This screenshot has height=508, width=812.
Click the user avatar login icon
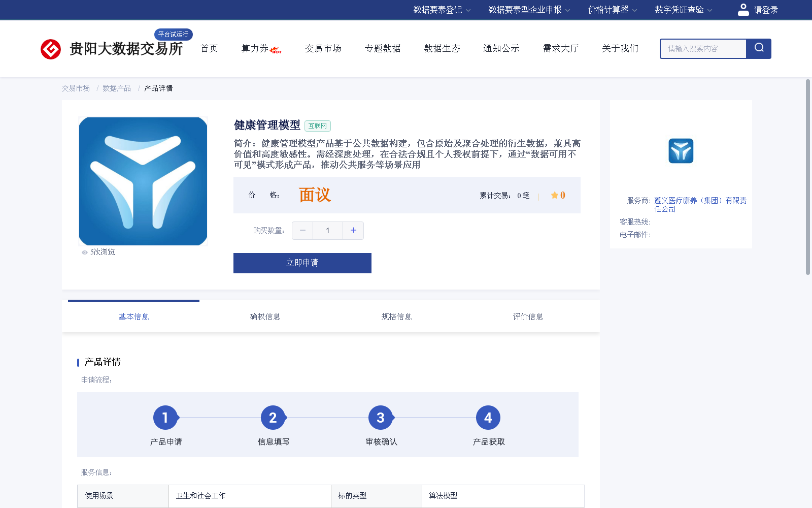743,10
